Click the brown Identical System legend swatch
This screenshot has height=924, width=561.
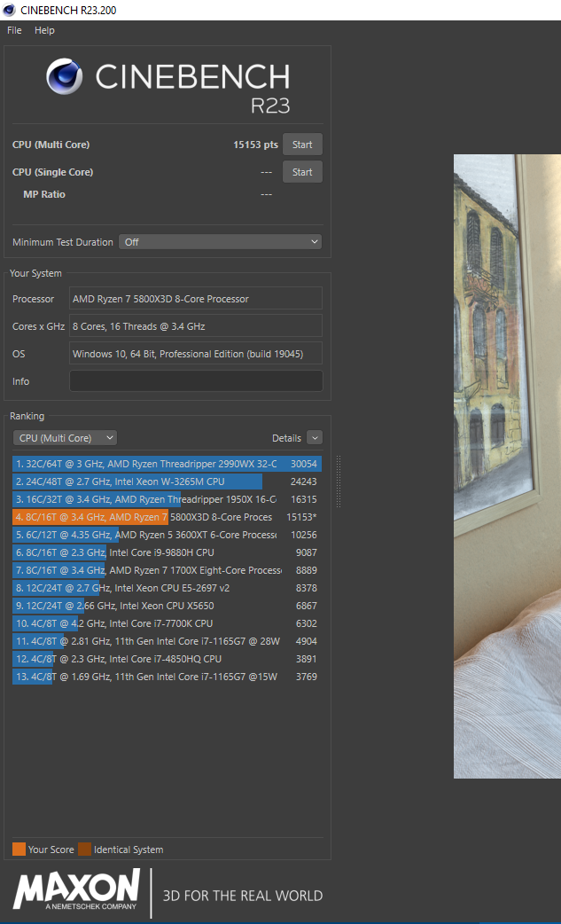pos(85,850)
